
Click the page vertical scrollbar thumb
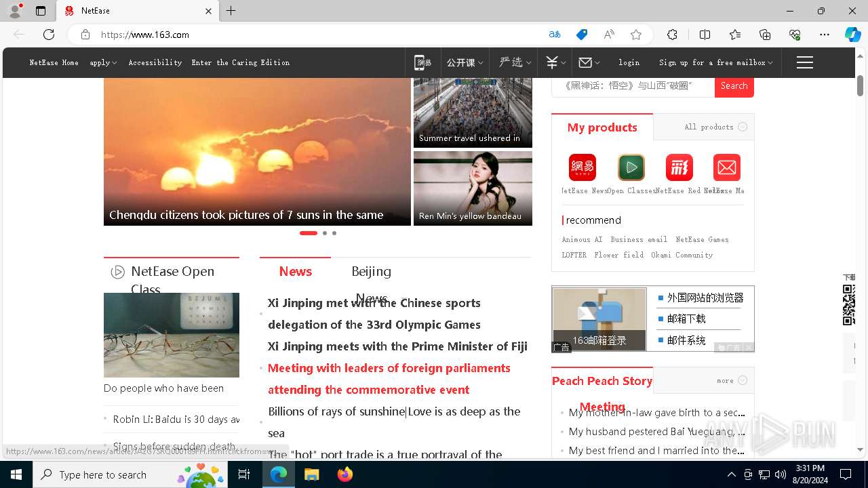point(860,85)
